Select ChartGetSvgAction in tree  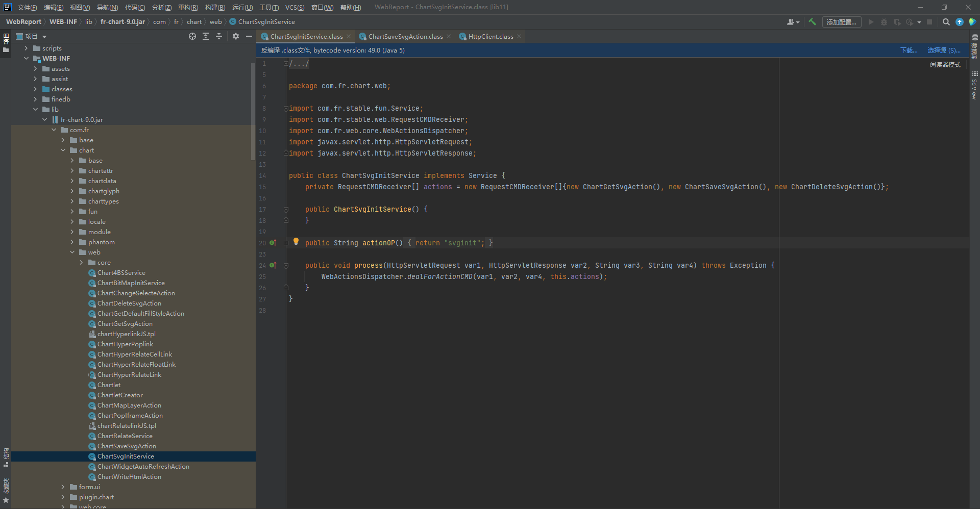click(x=125, y=323)
